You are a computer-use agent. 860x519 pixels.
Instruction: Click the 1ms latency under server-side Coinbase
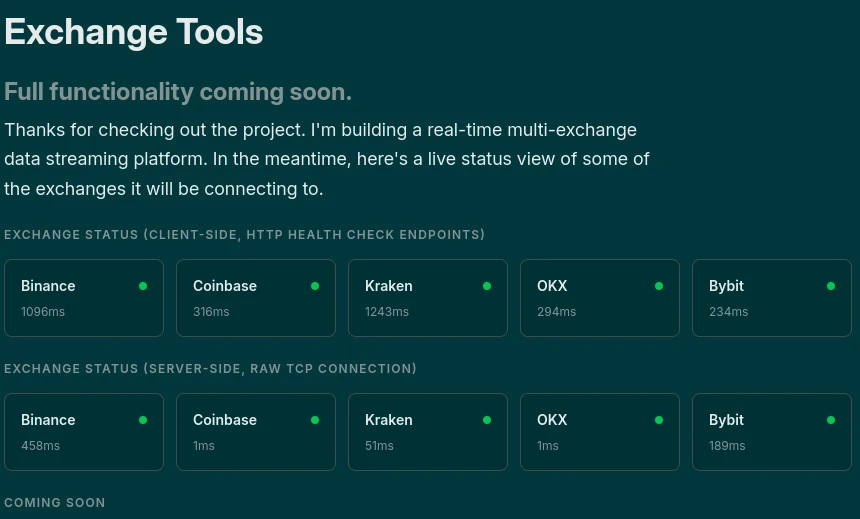[x=204, y=445]
